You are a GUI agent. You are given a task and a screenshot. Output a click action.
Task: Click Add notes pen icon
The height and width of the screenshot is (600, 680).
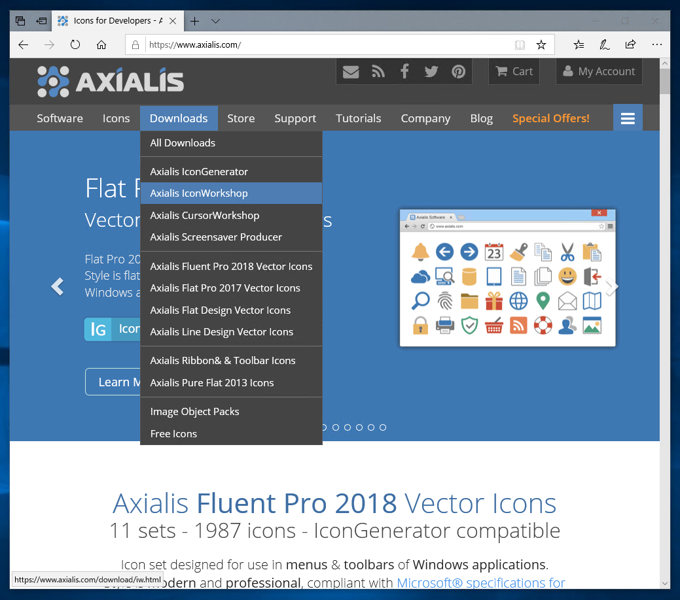pos(604,45)
